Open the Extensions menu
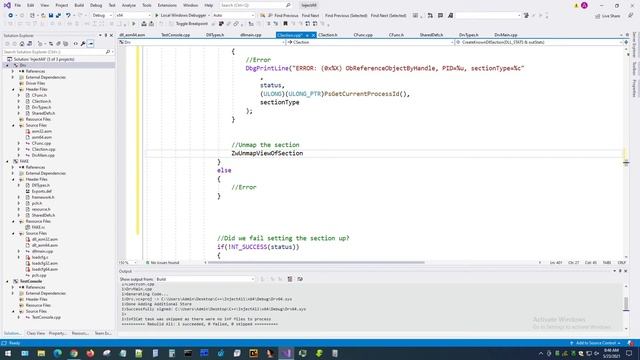Image resolution: width=640 pixels, height=360 pixels. (x=167, y=5)
